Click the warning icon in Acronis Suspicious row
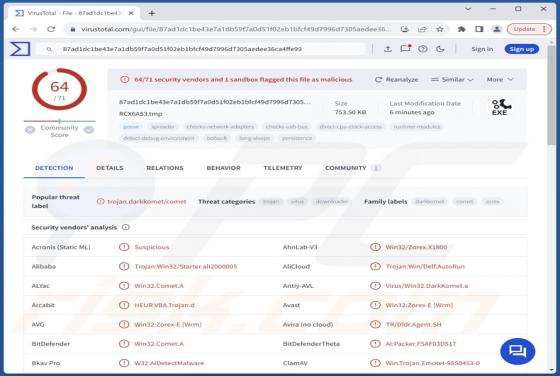560x376 pixels. [124, 247]
